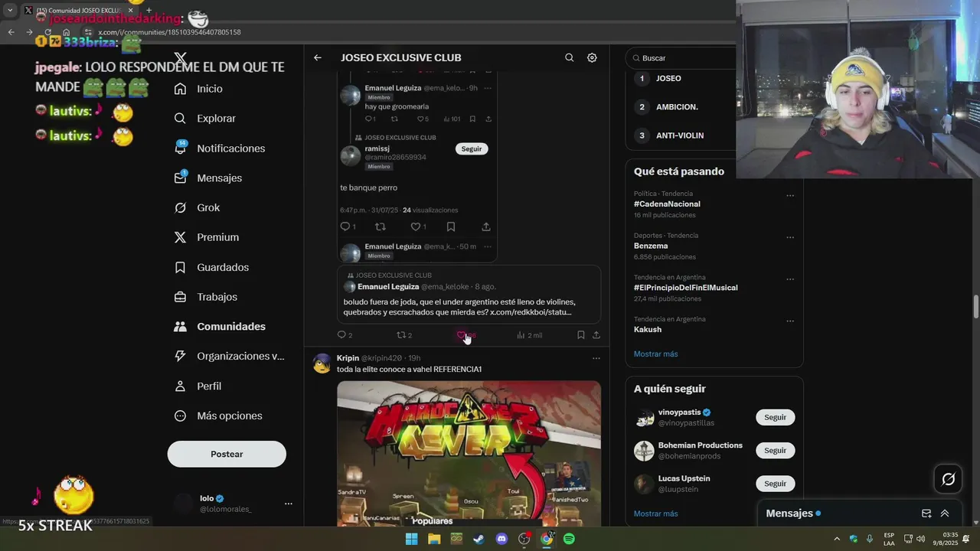The height and width of the screenshot is (551, 980).
Task: Click the X logo in the sidebar
Action: coord(180,58)
